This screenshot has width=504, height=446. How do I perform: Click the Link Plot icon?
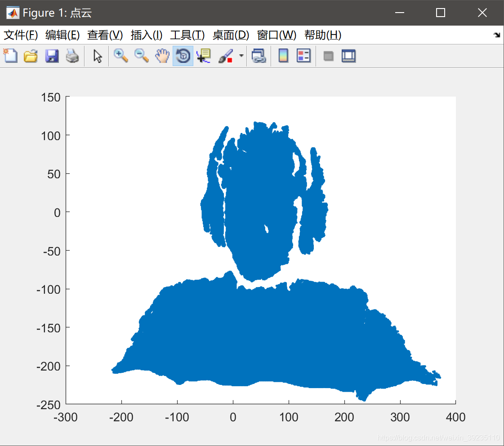259,56
